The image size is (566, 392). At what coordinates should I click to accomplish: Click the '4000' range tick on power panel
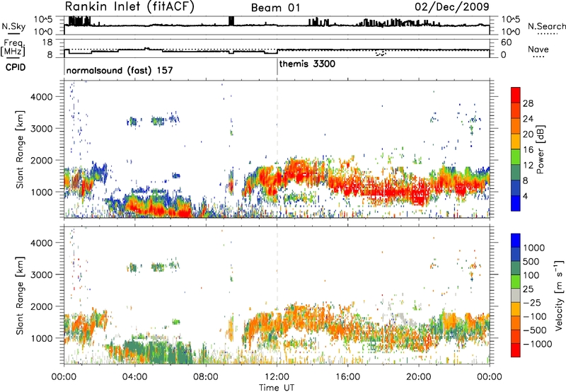[x=41, y=97]
